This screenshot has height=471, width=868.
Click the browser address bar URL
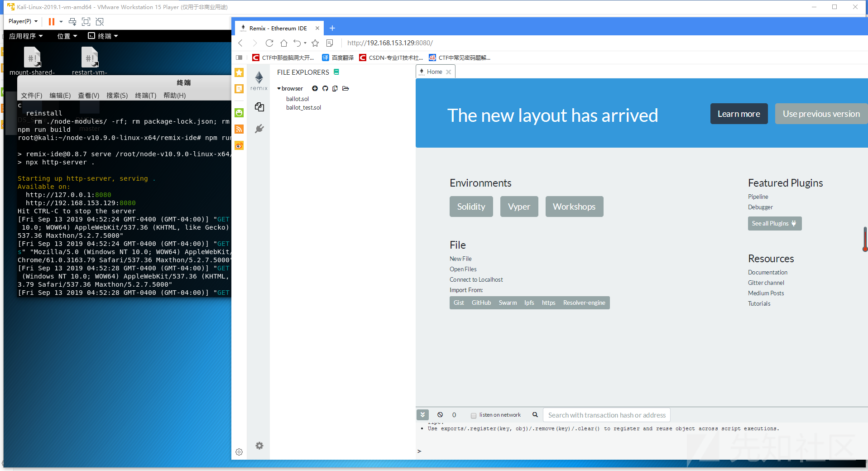tap(390, 43)
